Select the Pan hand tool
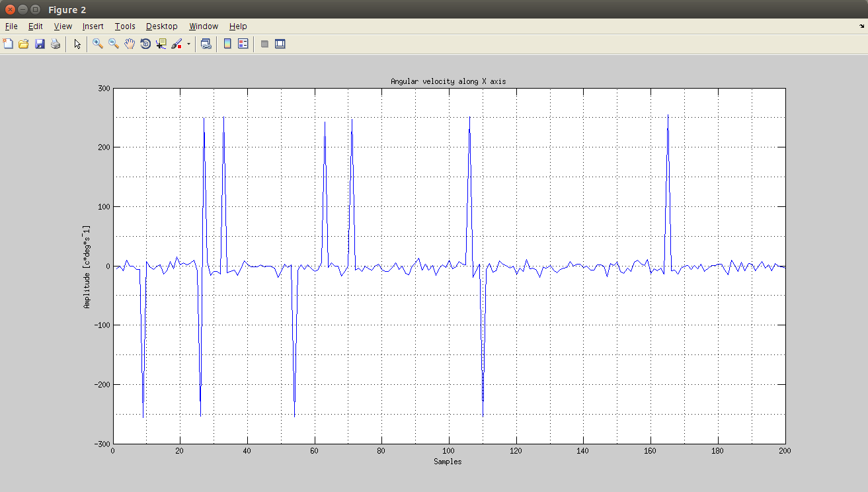The height and width of the screenshot is (492, 868). point(130,44)
